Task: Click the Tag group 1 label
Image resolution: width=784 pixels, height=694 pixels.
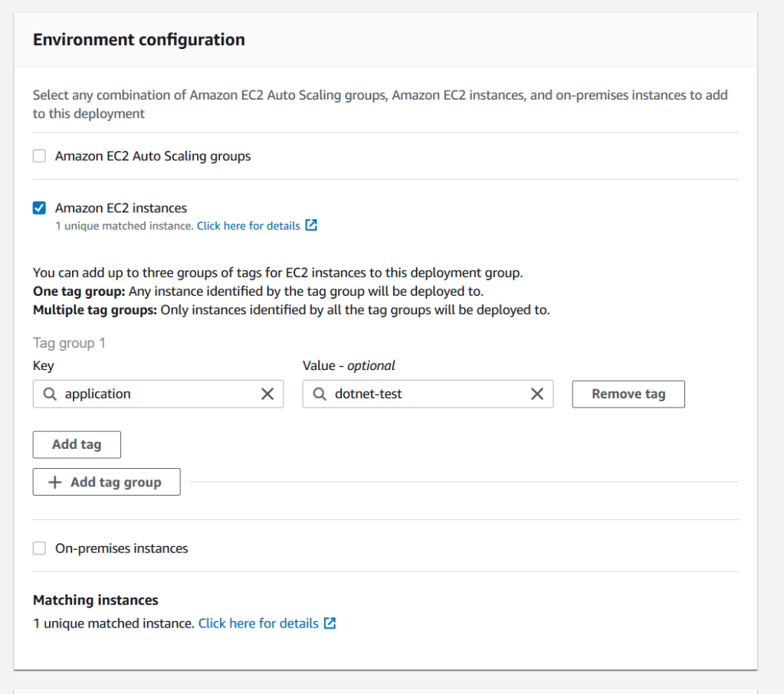Action: point(69,343)
